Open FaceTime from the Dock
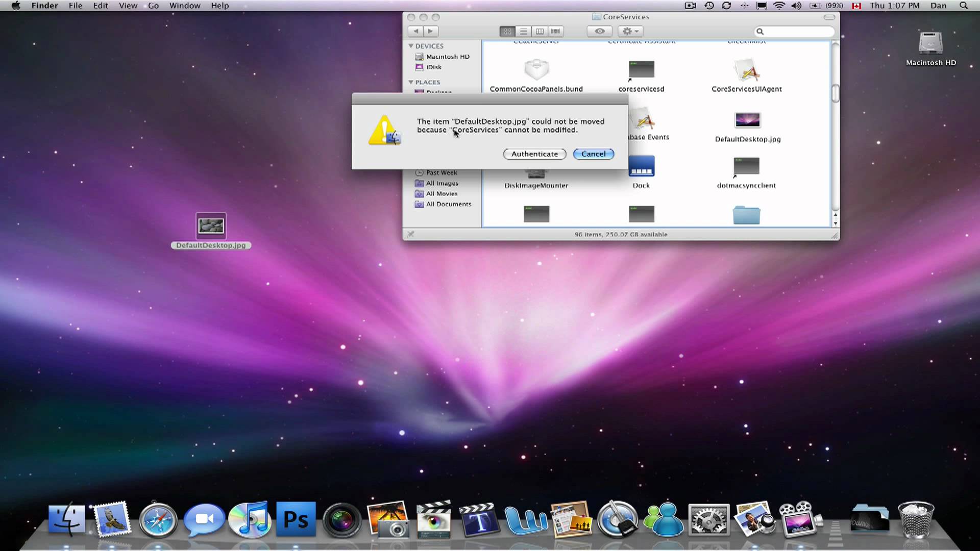 [x=204, y=518]
